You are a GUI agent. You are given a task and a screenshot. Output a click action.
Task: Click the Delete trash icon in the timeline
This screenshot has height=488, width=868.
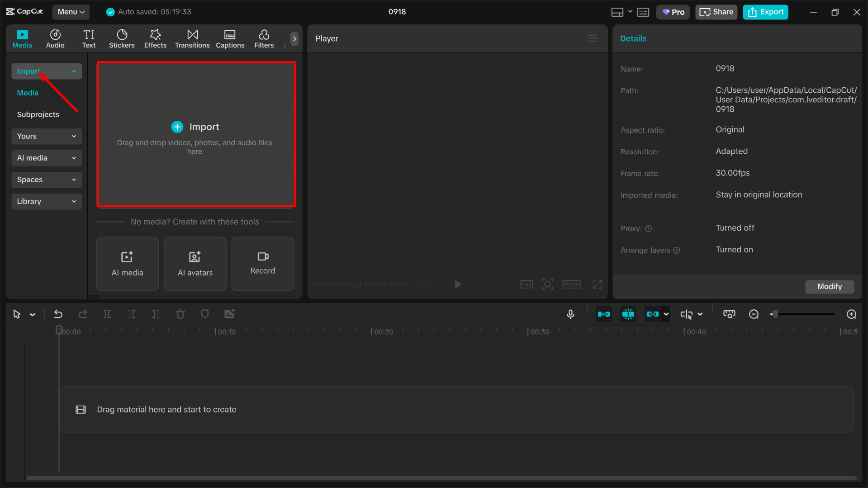(180, 314)
